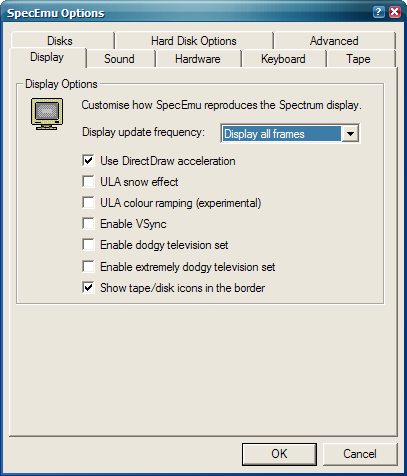Click the 'Display Options' group heading
The width and height of the screenshot is (407, 476).
61,84
